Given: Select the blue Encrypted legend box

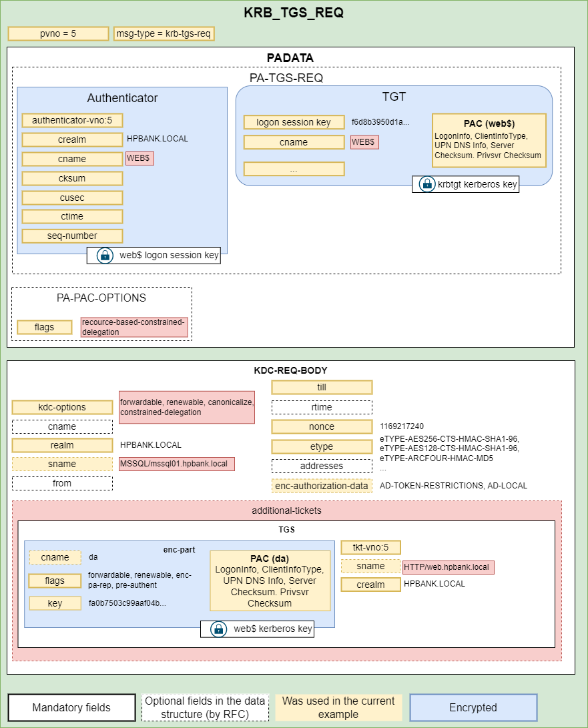Looking at the screenshot, I should coord(473,707).
